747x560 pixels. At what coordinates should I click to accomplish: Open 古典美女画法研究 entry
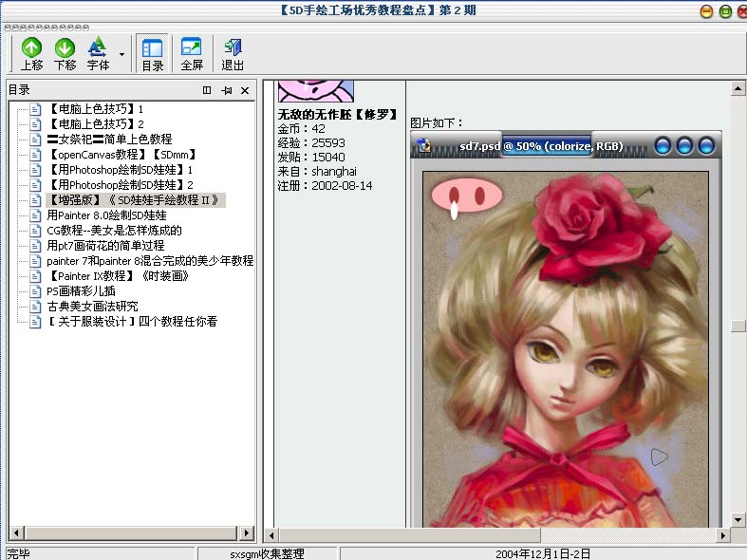click(x=92, y=307)
